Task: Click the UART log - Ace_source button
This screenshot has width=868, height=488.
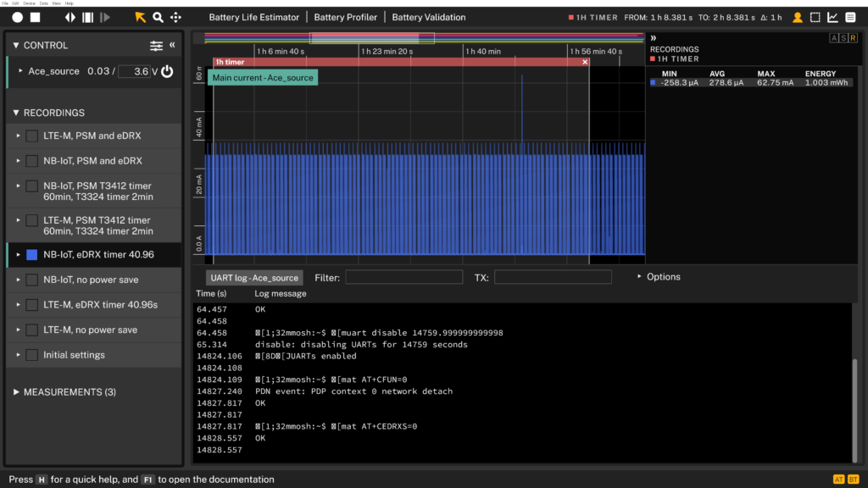Action: 254,278
